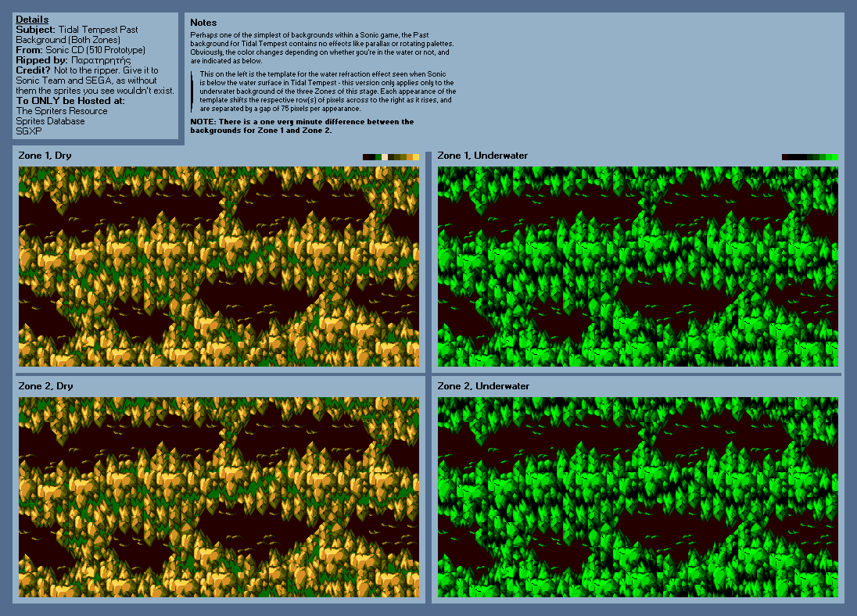The height and width of the screenshot is (616, 857).
Task: Click the 'Zone 1, Dry' label
Action: pyautogui.click(x=45, y=156)
